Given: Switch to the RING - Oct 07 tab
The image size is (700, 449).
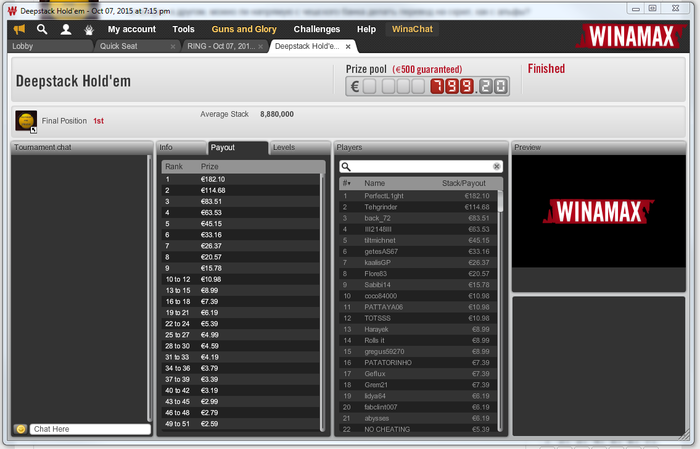Looking at the screenshot, I should [225, 46].
